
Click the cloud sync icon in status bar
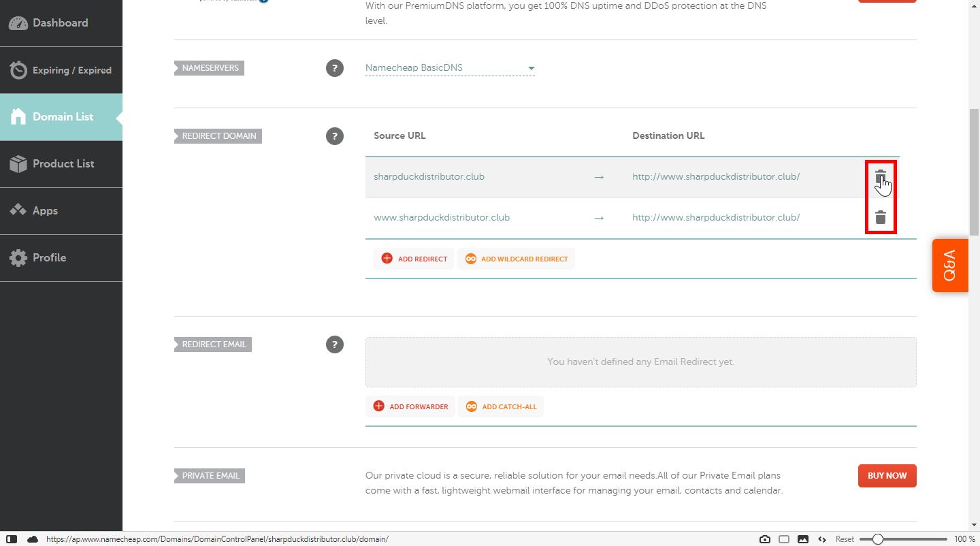[33, 539]
